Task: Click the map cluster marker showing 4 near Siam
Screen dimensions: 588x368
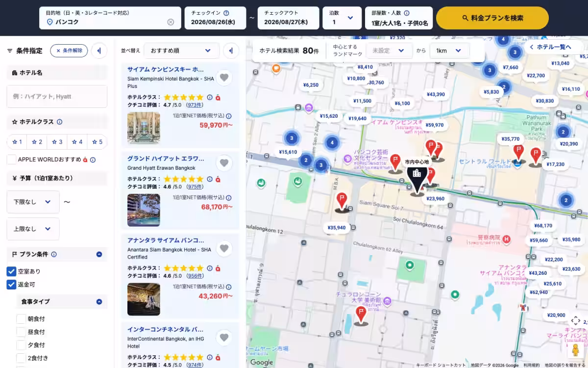Action: pyautogui.click(x=332, y=143)
